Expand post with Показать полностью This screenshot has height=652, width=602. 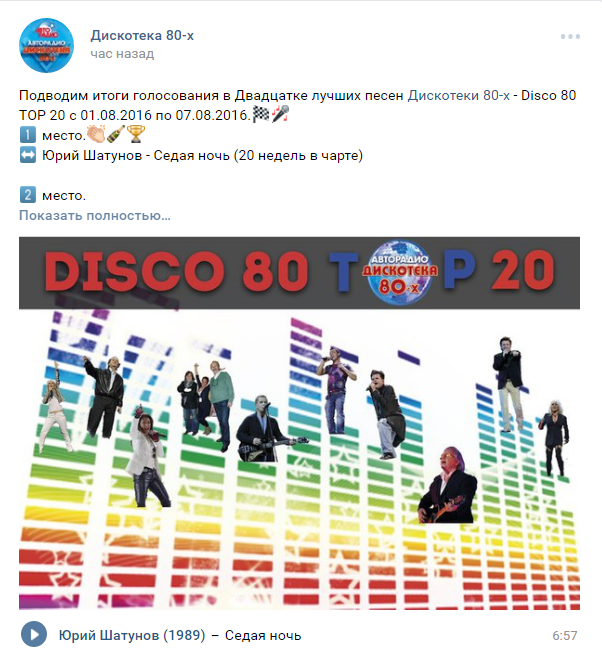[x=95, y=215]
